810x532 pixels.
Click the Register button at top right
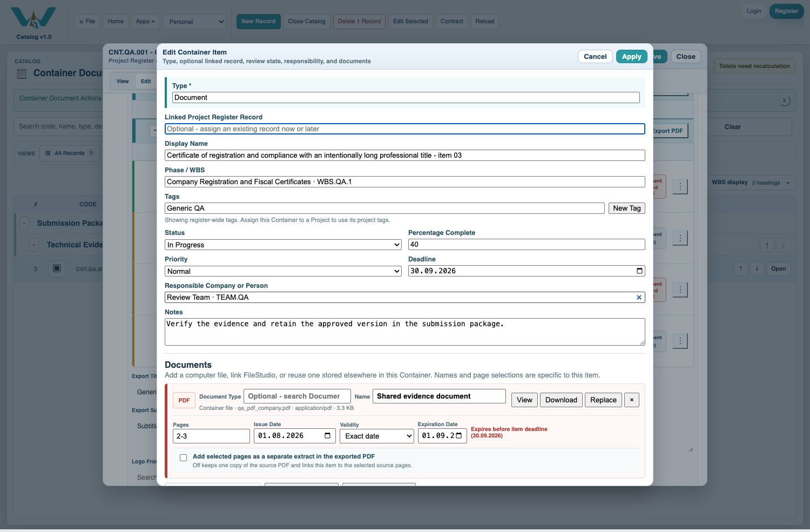(786, 11)
